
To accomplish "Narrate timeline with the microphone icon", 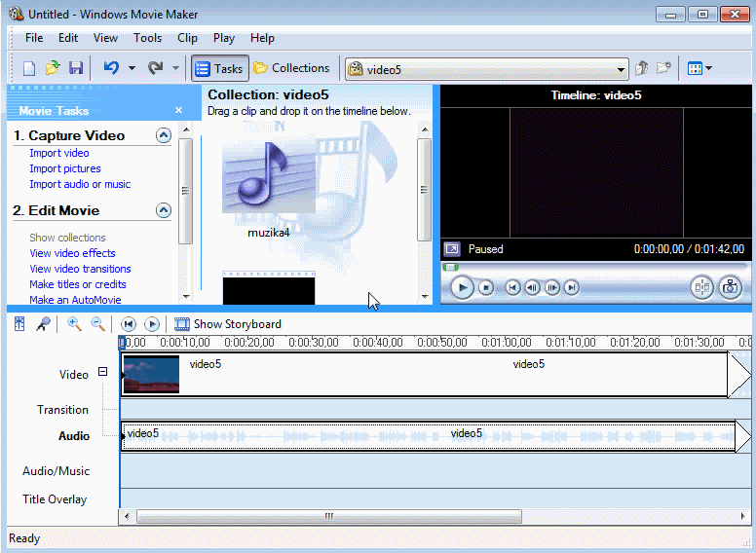I will pyautogui.click(x=43, y=324).
